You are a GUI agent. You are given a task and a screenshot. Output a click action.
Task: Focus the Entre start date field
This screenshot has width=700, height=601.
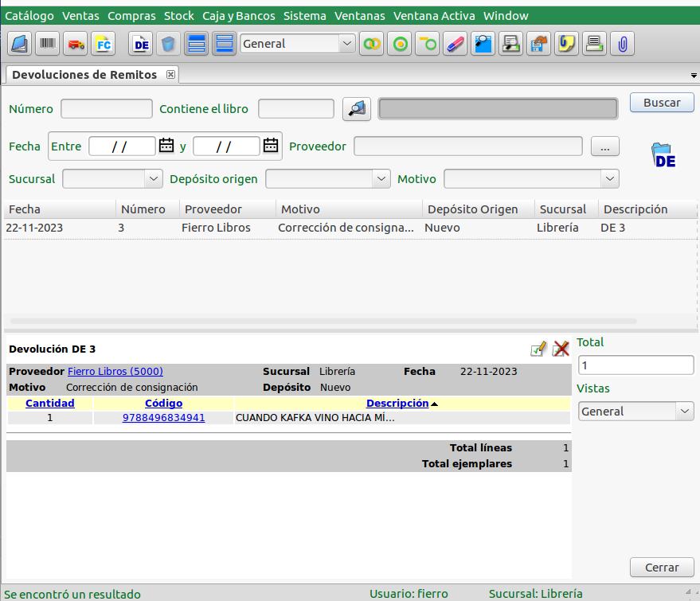[x=122, y=146]
